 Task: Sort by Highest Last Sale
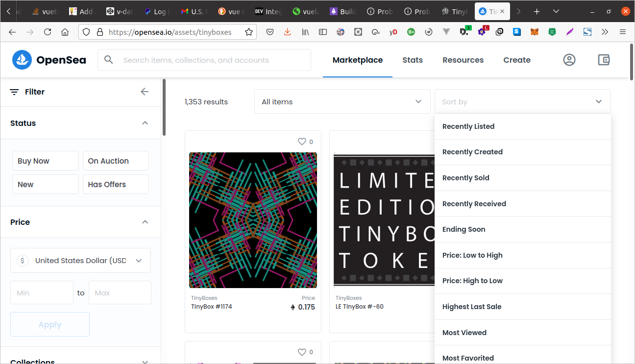(522, 307)
